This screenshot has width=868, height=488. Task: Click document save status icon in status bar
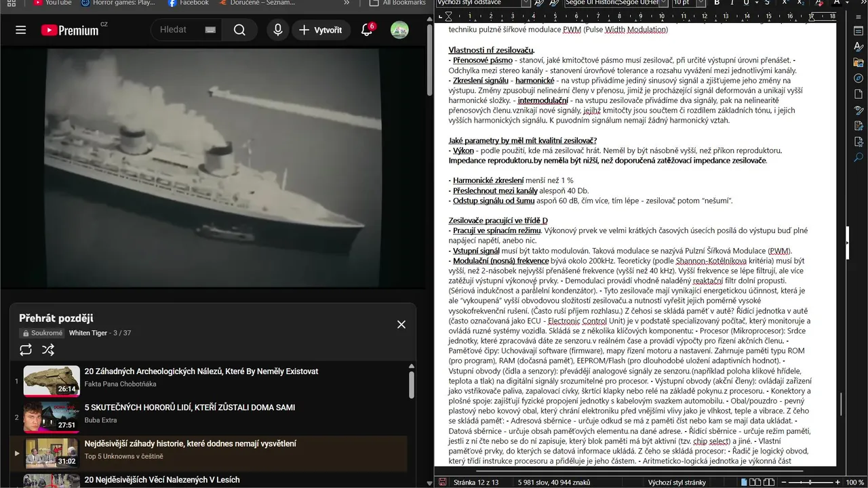443,482
